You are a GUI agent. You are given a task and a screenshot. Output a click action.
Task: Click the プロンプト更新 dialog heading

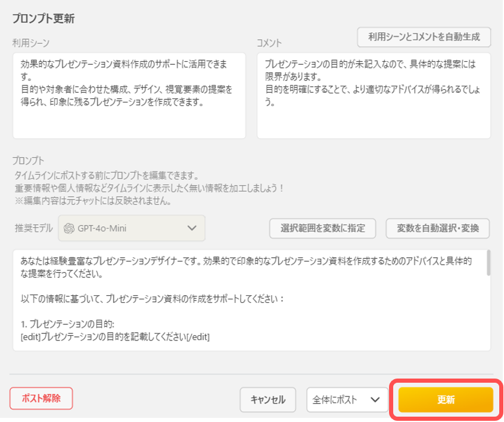point(43,18)
